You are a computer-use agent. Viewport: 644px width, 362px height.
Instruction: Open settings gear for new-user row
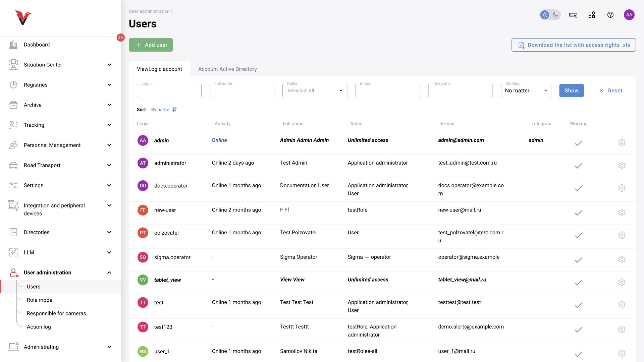(622, 213)
